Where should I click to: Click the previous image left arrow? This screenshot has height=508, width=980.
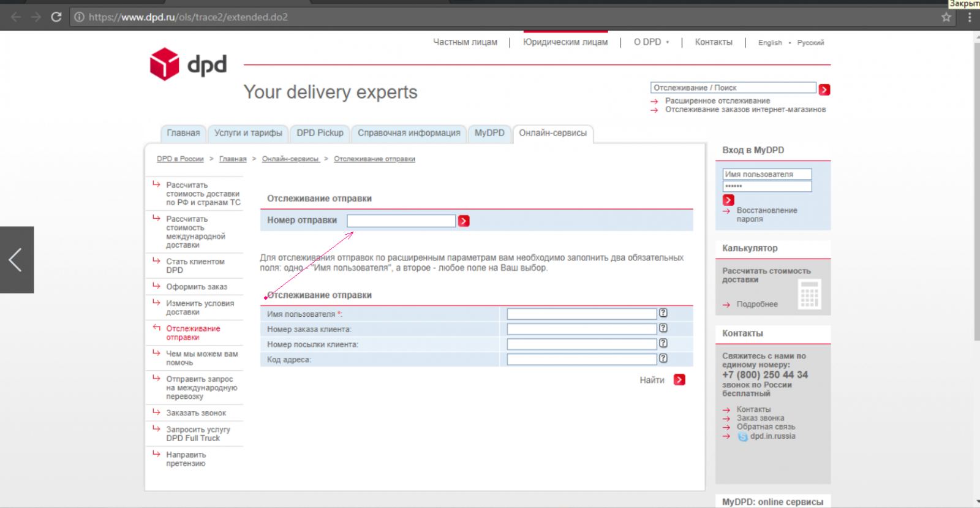[x=17, y=260]
